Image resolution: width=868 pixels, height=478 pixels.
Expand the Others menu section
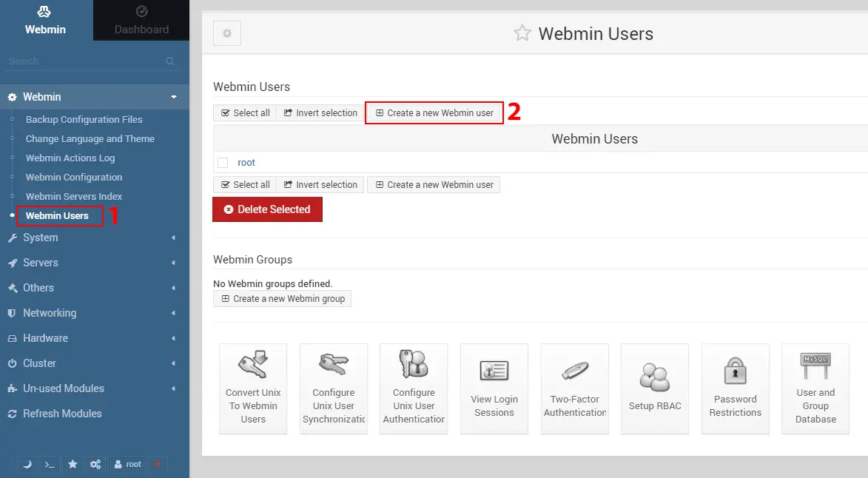[95, 288]
